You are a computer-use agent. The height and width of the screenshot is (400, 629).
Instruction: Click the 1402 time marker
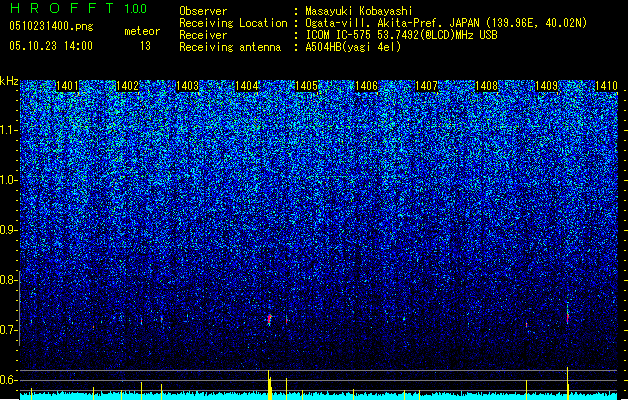click(x=127, y=86)
